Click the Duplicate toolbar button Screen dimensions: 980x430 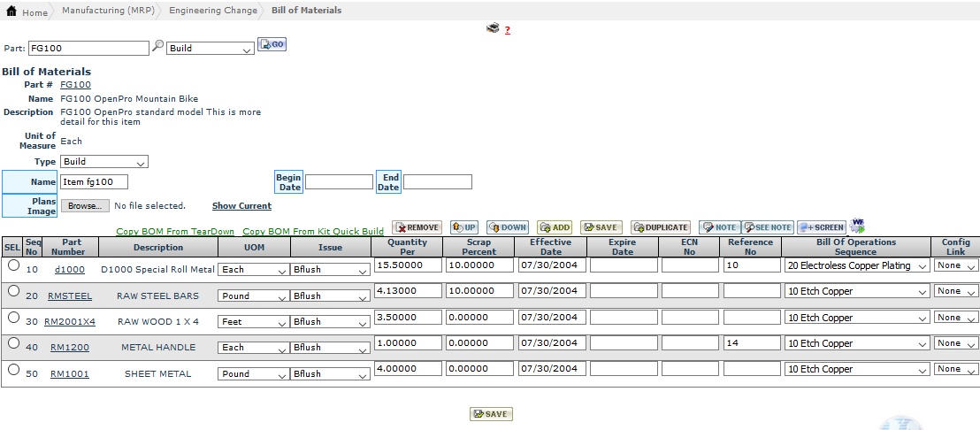click(x=660, y=227)
